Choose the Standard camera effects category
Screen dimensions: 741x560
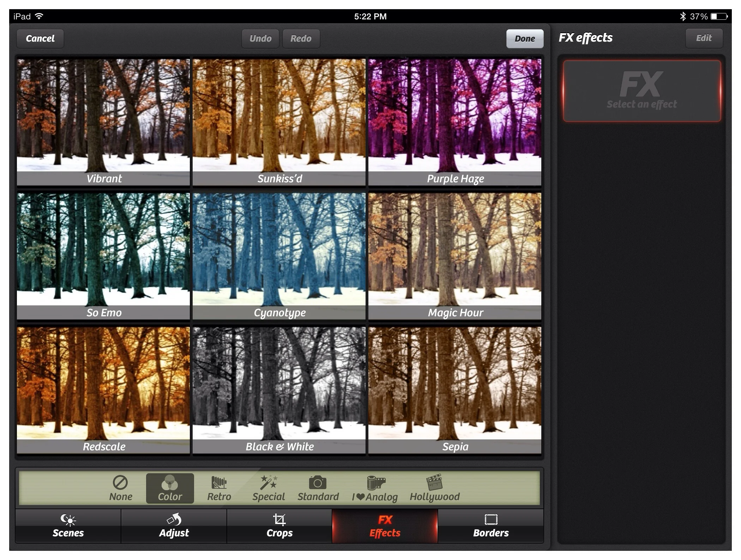[x=318, y=488]
